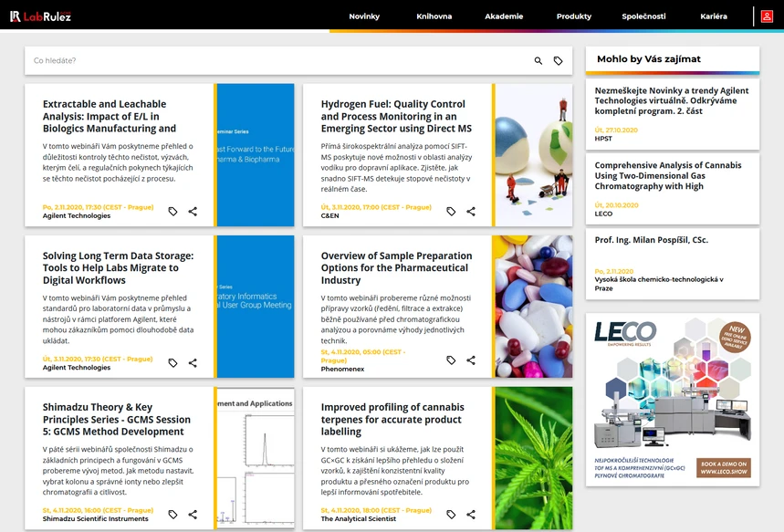The width and height of the screenshot is (784, 532).
Task: Select Kariéra in the top navigation
Action: pos(714,16)
